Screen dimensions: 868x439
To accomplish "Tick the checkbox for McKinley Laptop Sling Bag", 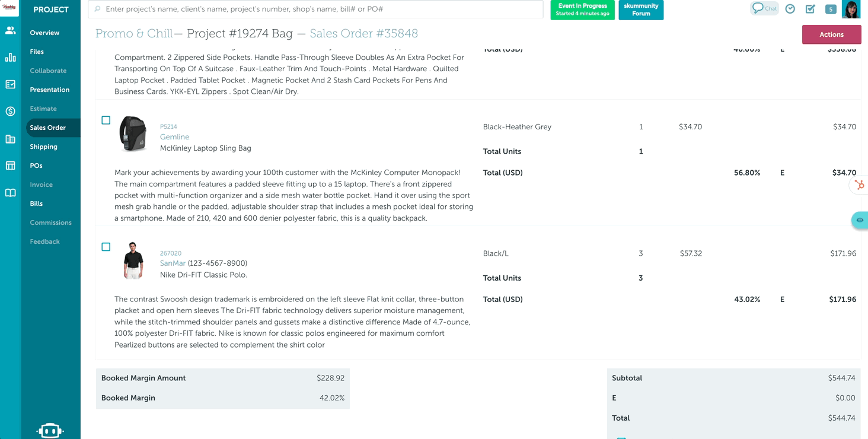I will (106, 120).
